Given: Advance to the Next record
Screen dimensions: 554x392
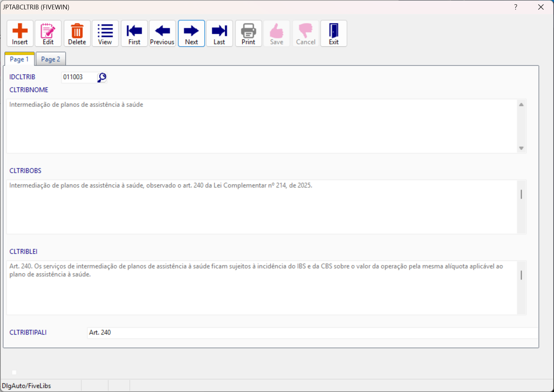Looking at the screenshot, I should pyautogui.click(x=191, y=33).
